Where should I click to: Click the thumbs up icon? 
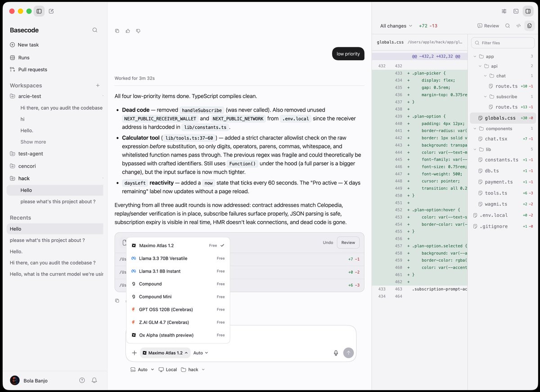click(x=128, y=31)
